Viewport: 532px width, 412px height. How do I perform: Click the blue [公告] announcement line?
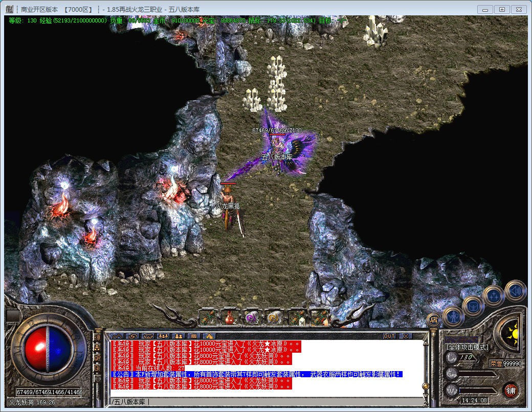257,374
